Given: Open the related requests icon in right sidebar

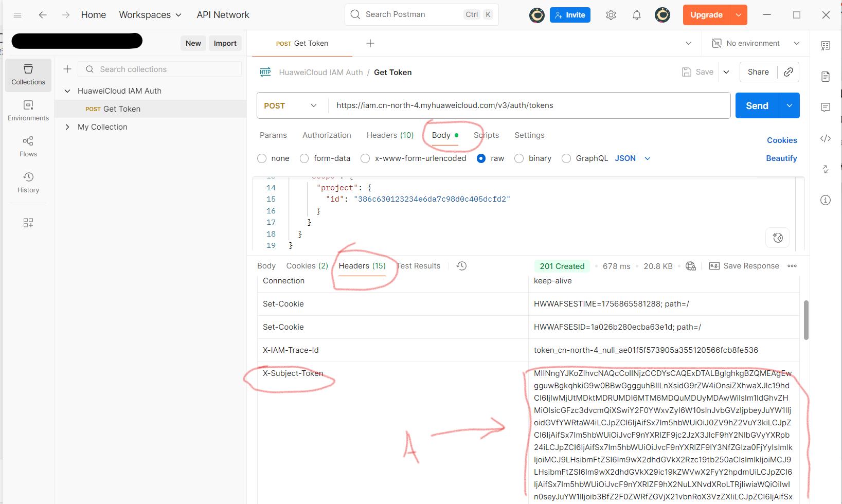Looking at the screenshot, I should [826, 169].
